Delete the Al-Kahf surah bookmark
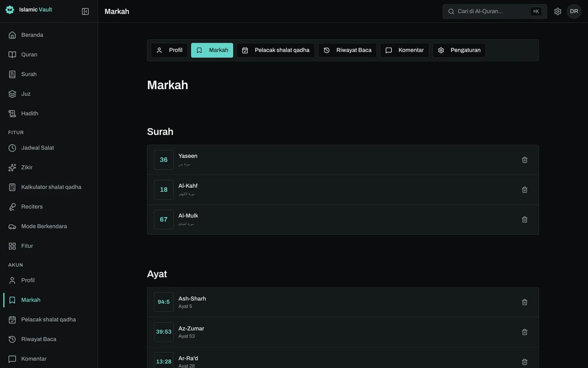This screenshot has width=588, height=368. pyautogui.click(x=524, y=190)
